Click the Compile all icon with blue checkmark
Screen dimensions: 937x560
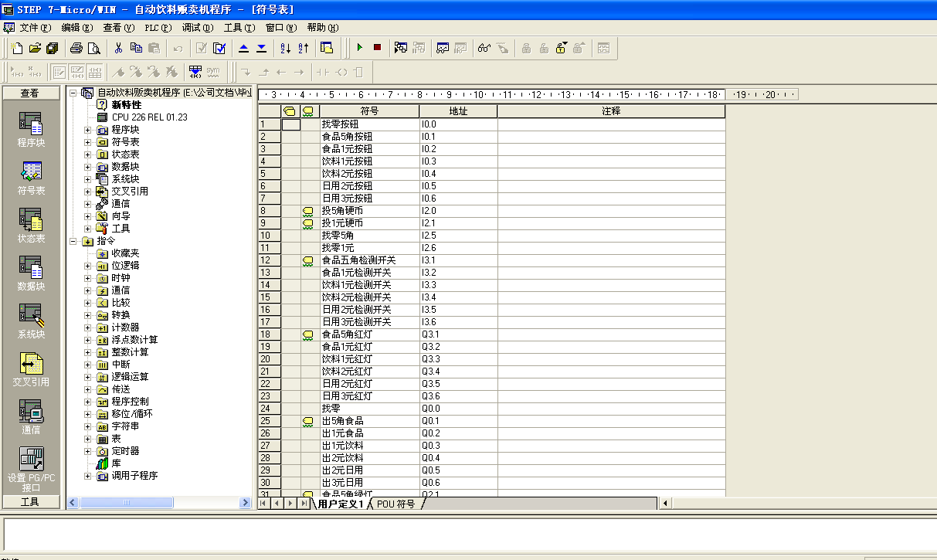(219, 48)
